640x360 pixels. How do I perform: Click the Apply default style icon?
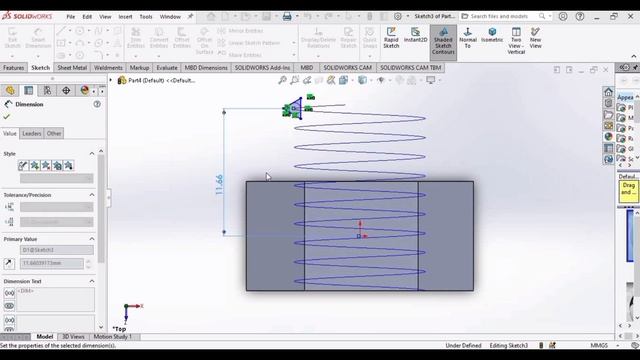point(23,165)
